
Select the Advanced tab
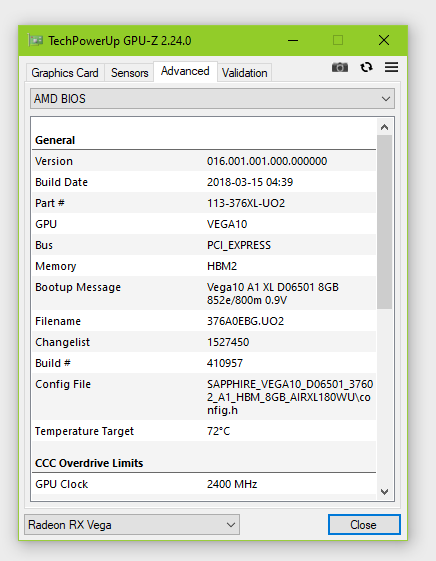(185, 71)
